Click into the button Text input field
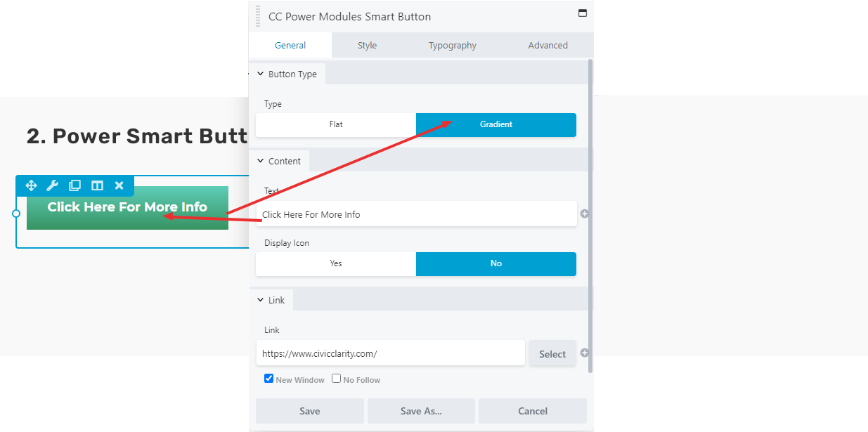868x432 pixels. [x=416, y=214]
